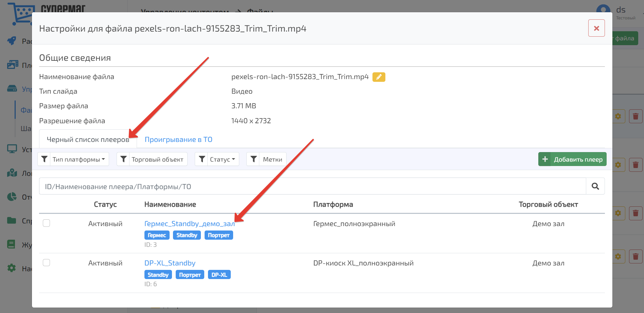Click the Платформа column header
The width and height of the screenshot is (644, 313).
click(333, 204)
